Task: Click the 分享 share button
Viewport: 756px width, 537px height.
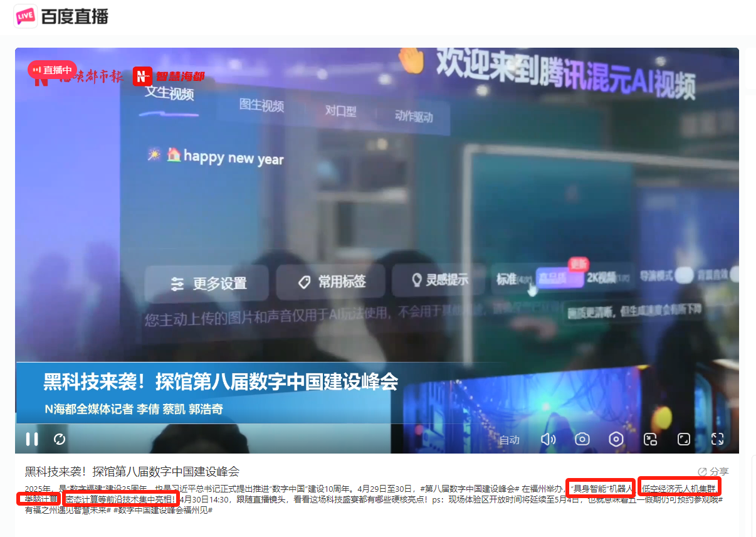Action: 713,471
